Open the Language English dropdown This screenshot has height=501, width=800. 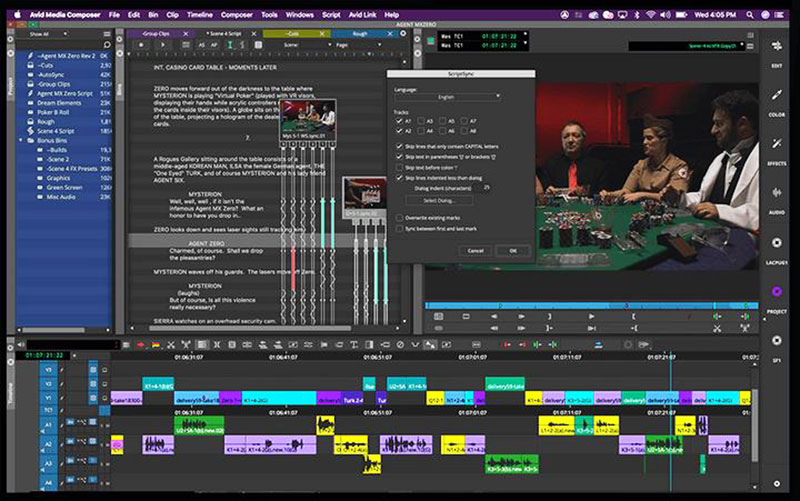click(x=447, y=97)
